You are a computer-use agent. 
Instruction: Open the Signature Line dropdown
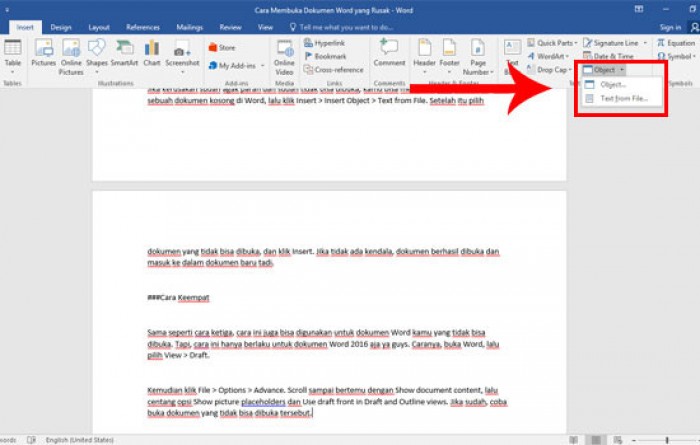pyautogui.click(x=645, y=43)
